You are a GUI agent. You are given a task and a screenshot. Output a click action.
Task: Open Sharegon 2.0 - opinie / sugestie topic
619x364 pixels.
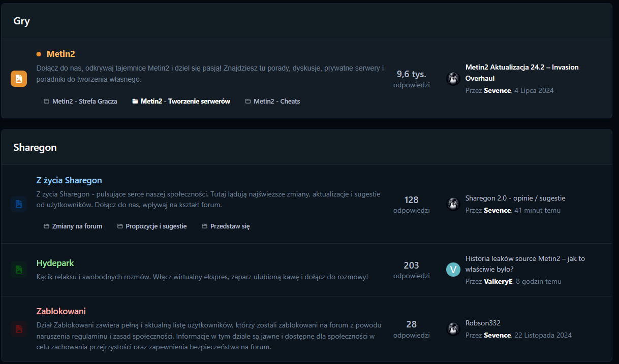pyautogui.click(x=515, y=198)
